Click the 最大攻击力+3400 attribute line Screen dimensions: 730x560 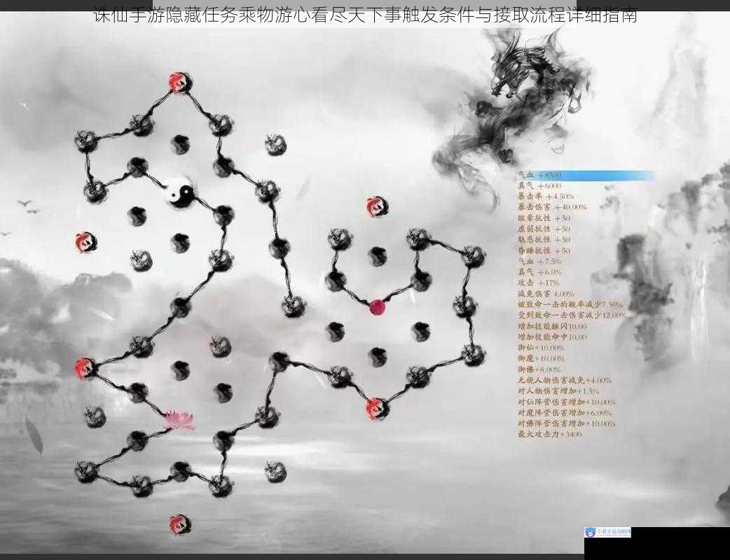pos(550,435)
